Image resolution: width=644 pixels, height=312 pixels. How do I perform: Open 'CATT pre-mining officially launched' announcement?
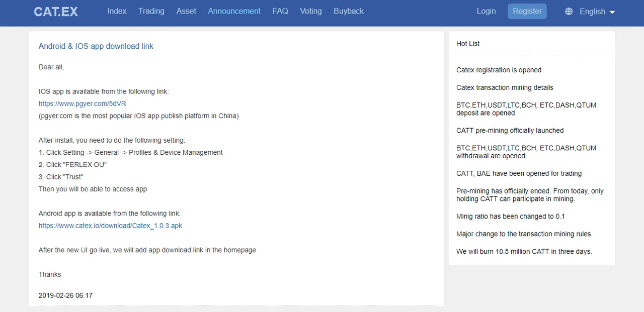(x=510, y=131)
